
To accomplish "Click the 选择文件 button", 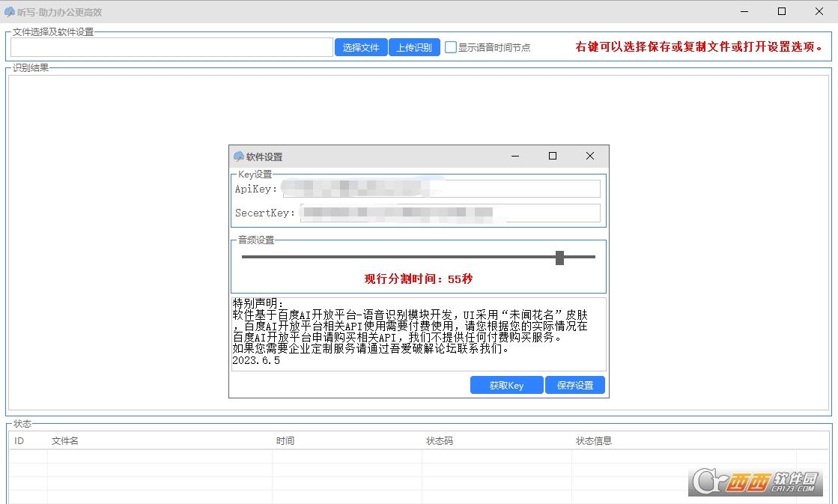I will click(361, 47).
